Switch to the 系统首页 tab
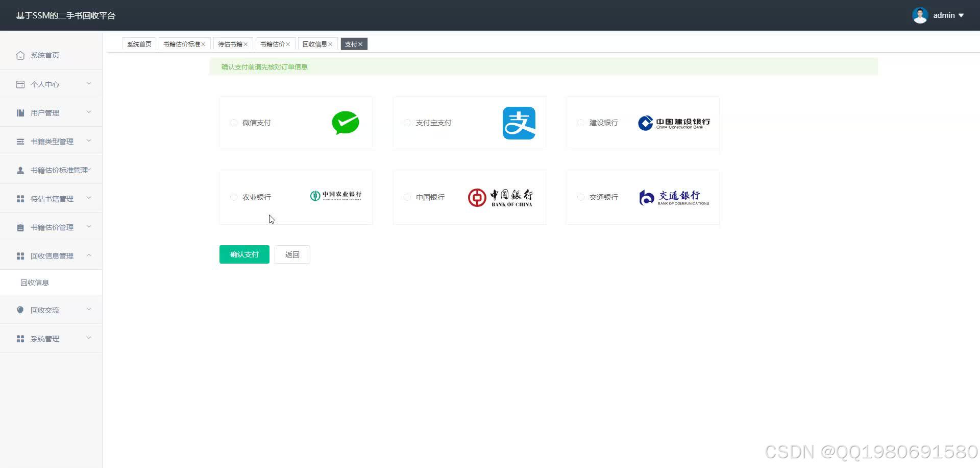This screenshot has width=980, height=468. (139, 44)
